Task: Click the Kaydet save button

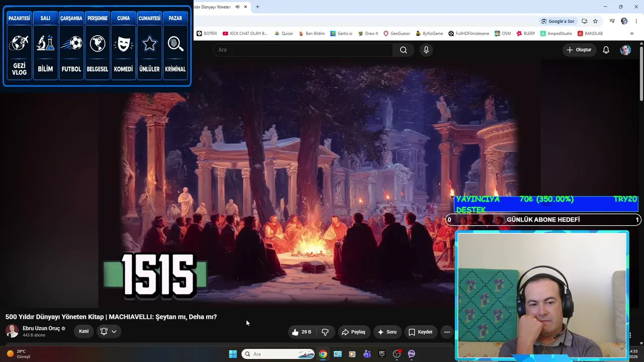Action: point(421,332)
